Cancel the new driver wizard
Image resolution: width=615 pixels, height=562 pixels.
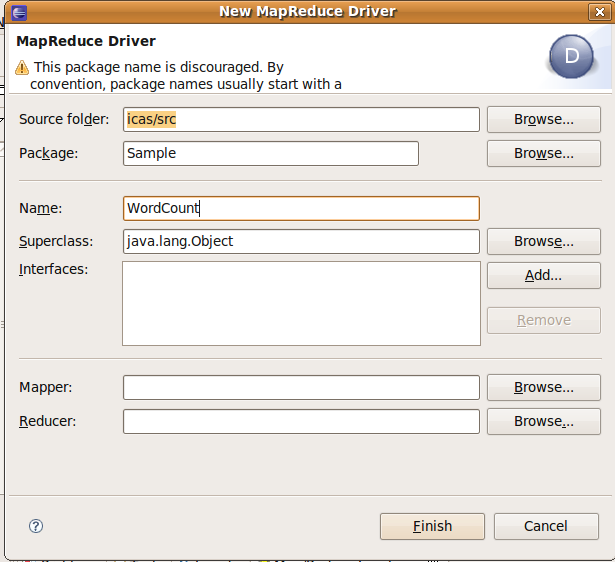[x=545, y=526]
